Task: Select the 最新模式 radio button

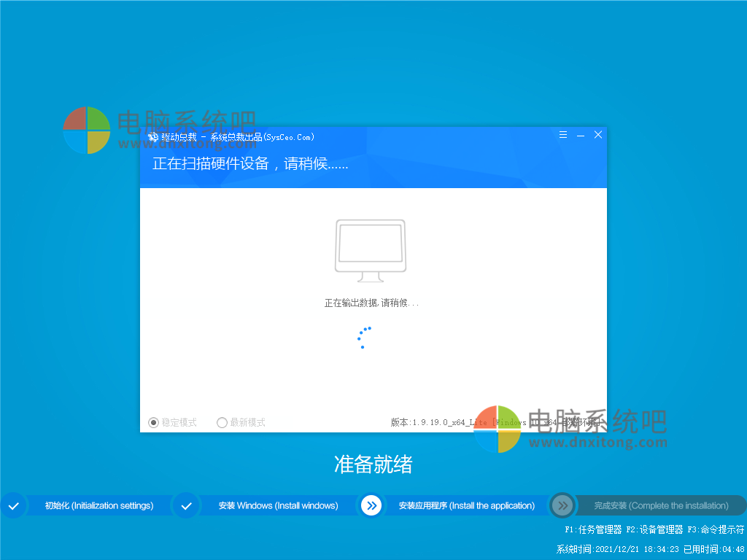Action: click(x=221, y=422)
